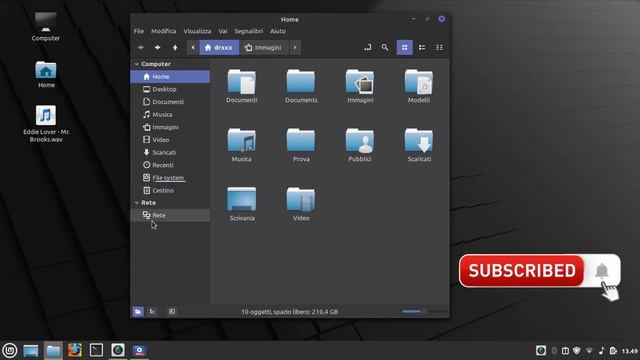
Task: Open the File menu
Action: [x=139, y=31]
